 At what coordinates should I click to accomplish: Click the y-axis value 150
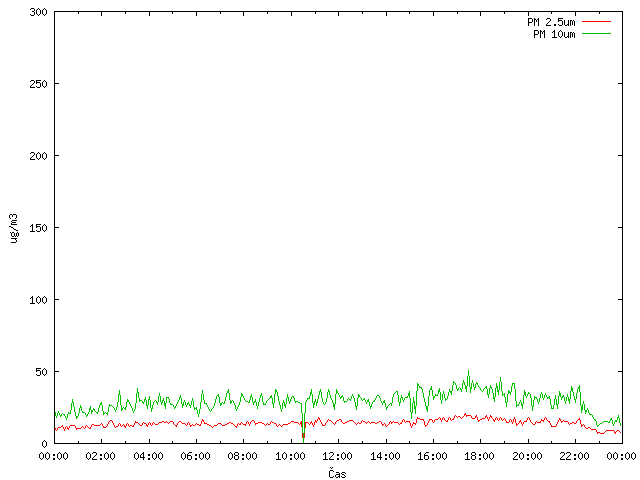click(x=38, y=228)
